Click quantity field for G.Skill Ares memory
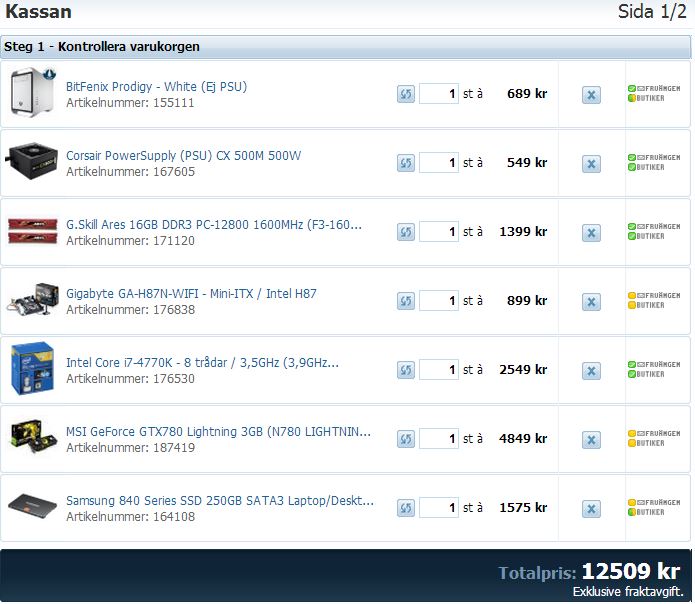This screenshot has height=604, width=695. coord(439,232)
